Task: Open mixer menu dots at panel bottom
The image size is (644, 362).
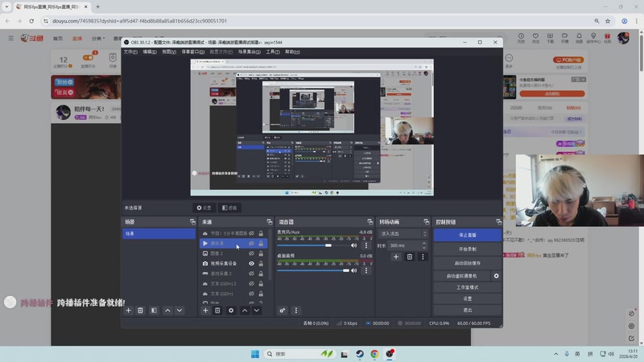Action: pyautogui.click(x=296, y=311)
